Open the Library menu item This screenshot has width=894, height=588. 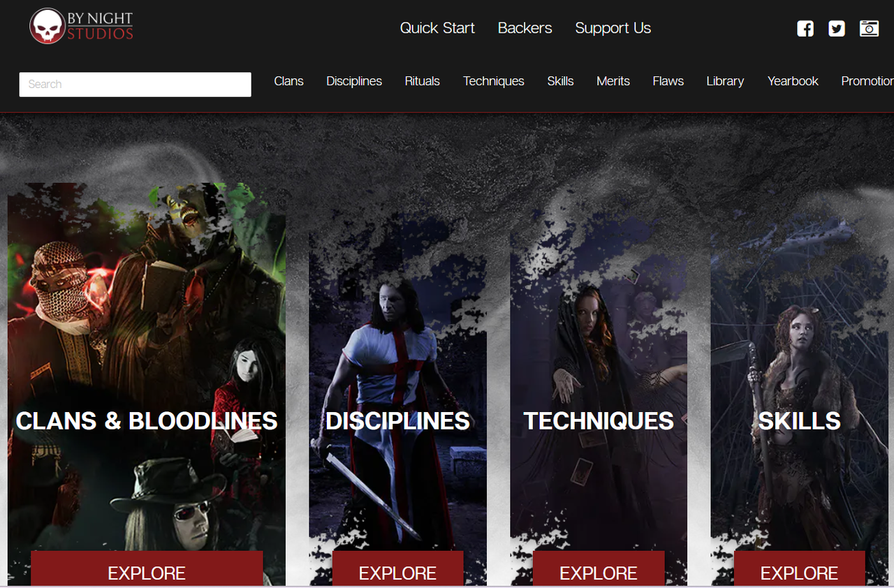pyautogui.click(x=725, y=82)
